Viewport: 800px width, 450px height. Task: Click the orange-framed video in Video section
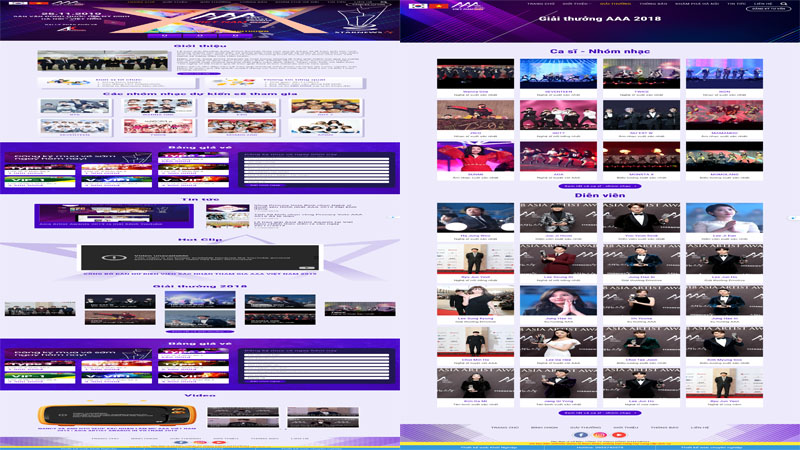[x=116, y=415]
